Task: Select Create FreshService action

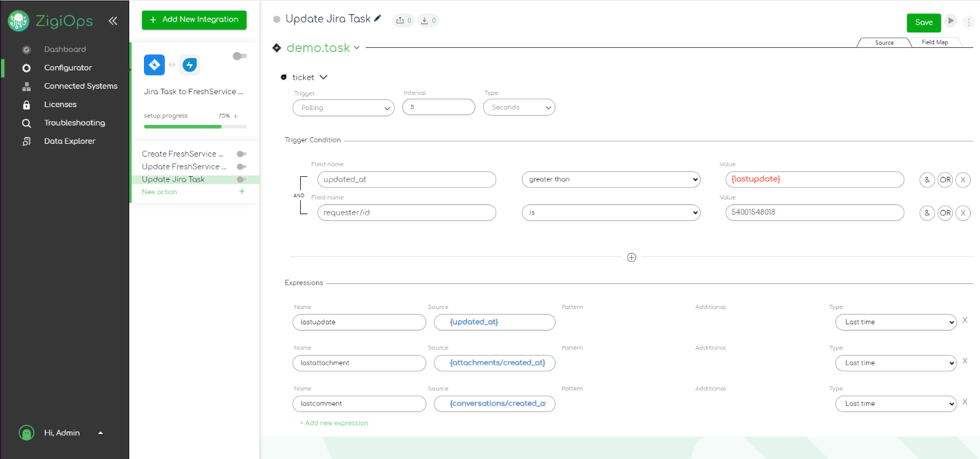Action: [x=183, y=154]
